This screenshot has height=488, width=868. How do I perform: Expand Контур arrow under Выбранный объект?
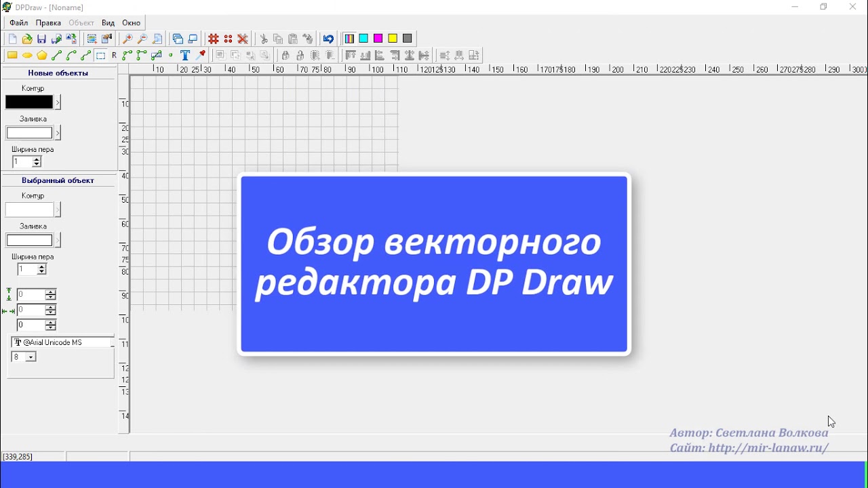point(58,210)
